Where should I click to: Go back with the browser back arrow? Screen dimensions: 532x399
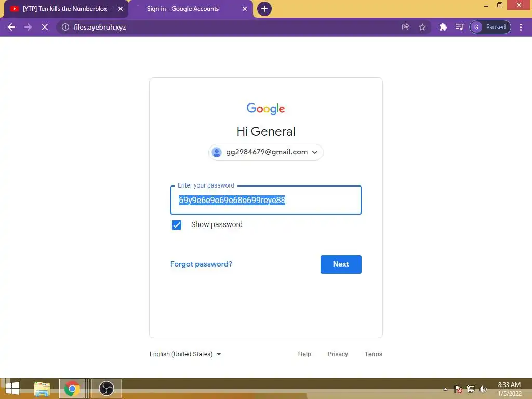(11, 27)
